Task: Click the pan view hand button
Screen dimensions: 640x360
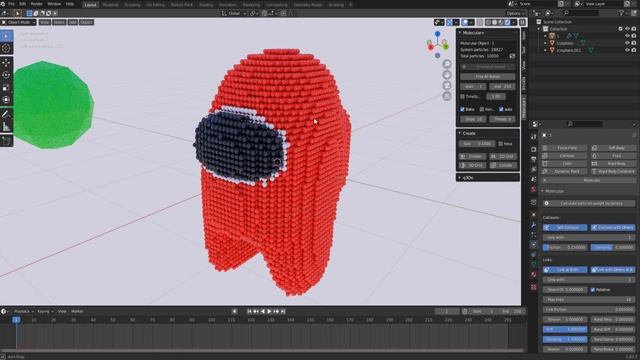Action: point(447,75)
